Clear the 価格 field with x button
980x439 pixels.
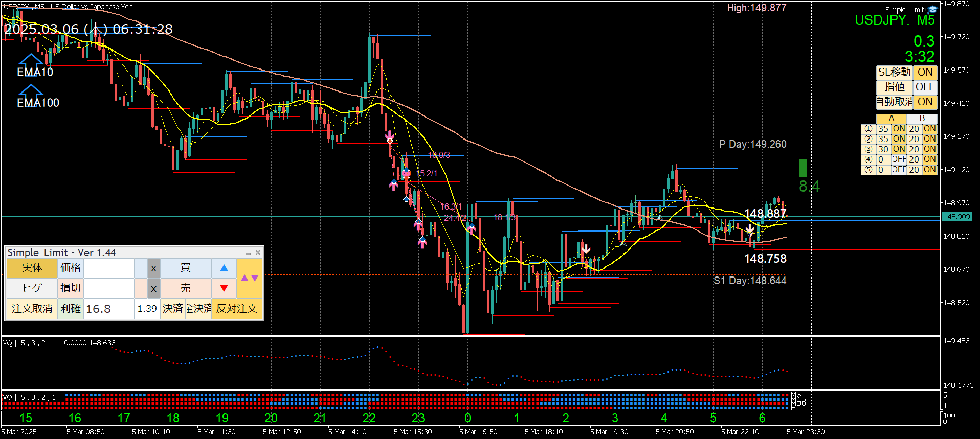153,268
